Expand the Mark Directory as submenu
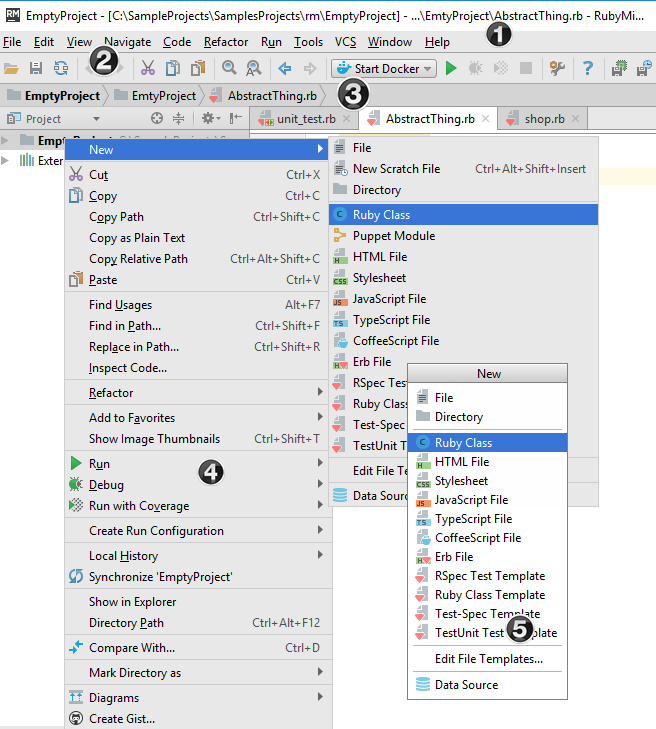 [199, 673]
